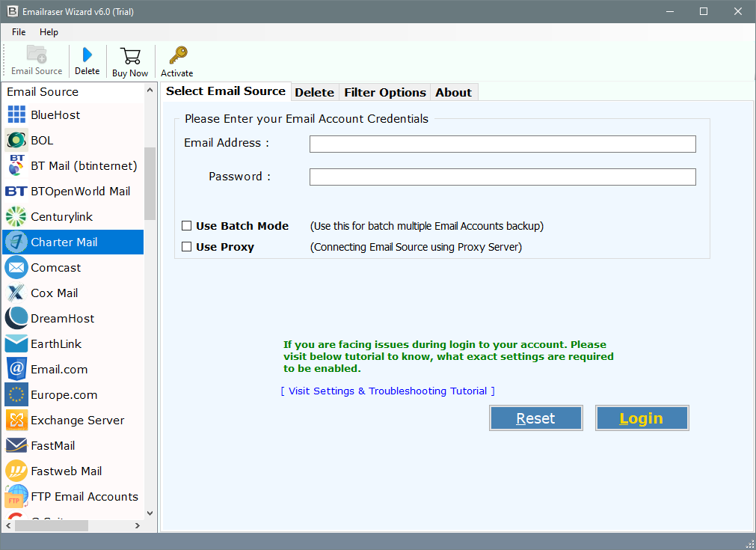This screenshot has width=756, height=550.
Task: Open Buy Now shopping cart icon
Action: (x=130, y=56)
